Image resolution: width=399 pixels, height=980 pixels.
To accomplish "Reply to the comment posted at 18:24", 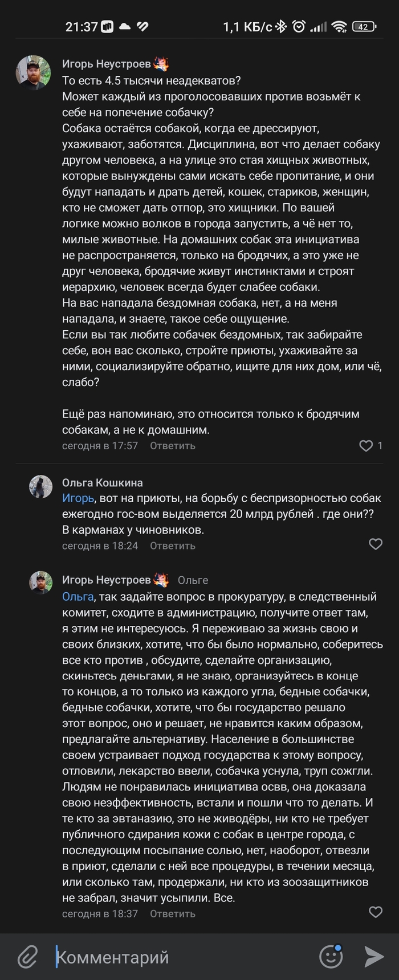I will pyautogui.click(x=172, y=546).
